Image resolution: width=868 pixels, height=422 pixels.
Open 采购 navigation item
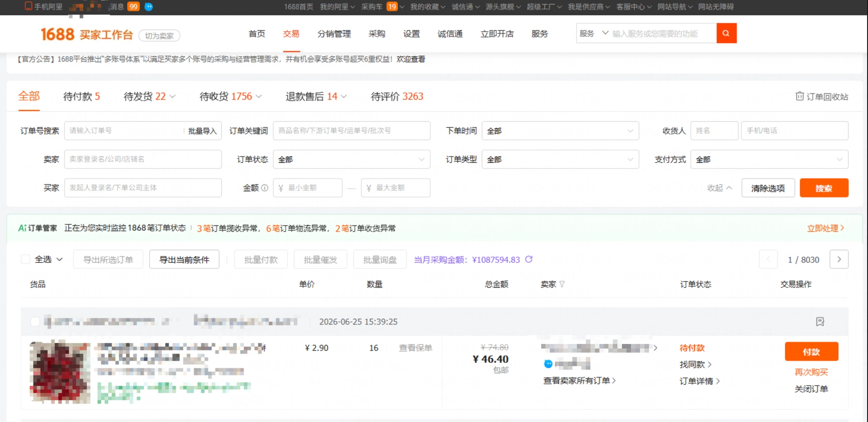[x=377, y=34]
